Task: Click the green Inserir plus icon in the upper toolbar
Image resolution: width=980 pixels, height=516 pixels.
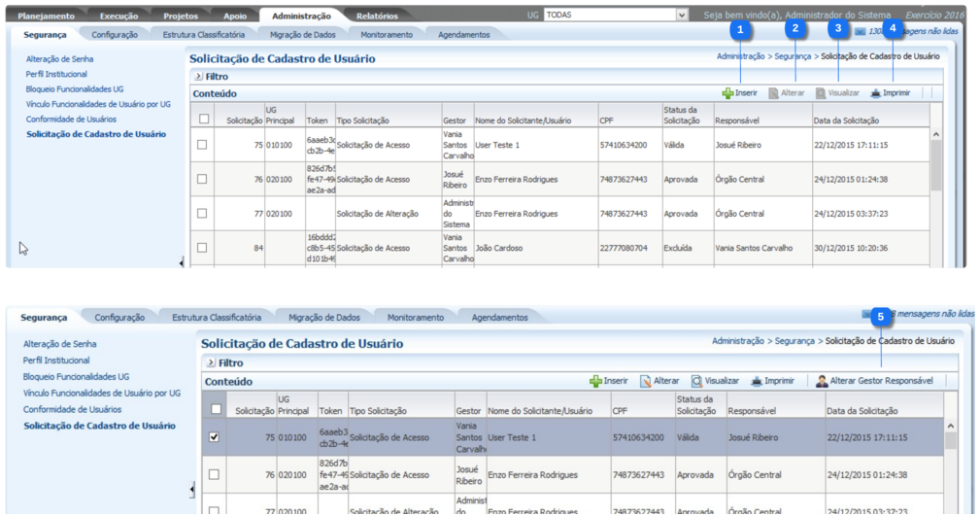Action: [x=727, y=93]
